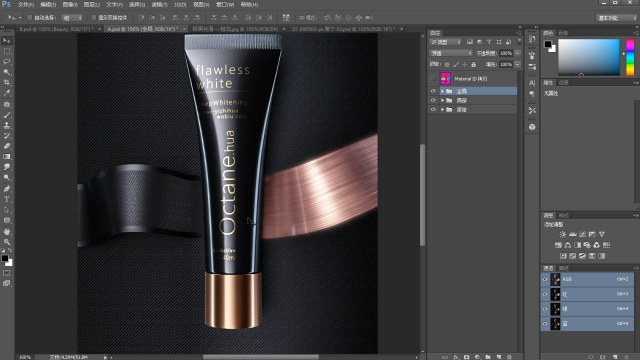Viewport: 640px width, 360px height.
Task: Open the 窗口 menu
Action: coord(225,5)
